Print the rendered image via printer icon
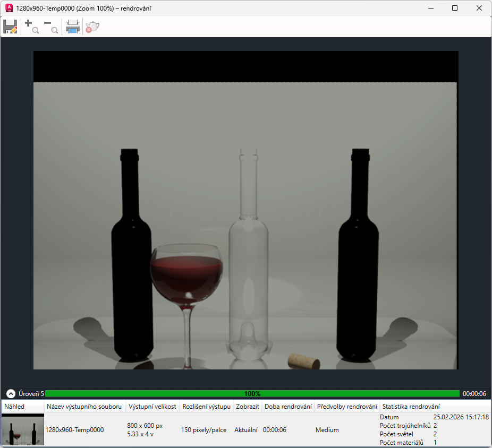This screenshot has height=448, width=492. click(73, 27)
